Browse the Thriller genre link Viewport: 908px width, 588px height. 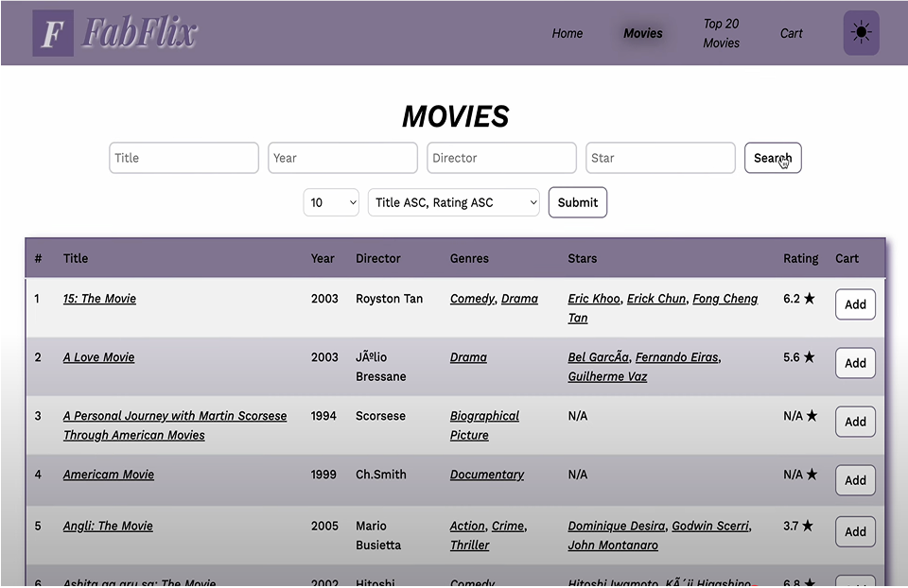coord(470,545)
